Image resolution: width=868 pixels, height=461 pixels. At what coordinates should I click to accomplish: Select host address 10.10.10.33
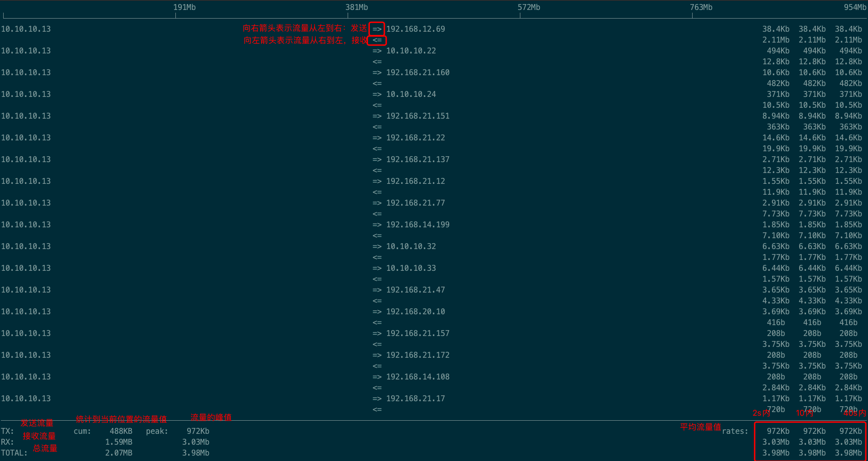click(411, 268)
